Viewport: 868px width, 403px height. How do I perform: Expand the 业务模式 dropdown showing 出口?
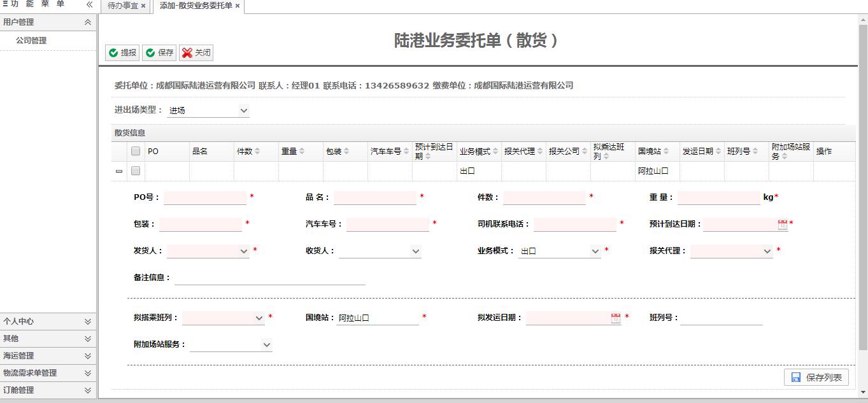560,251
